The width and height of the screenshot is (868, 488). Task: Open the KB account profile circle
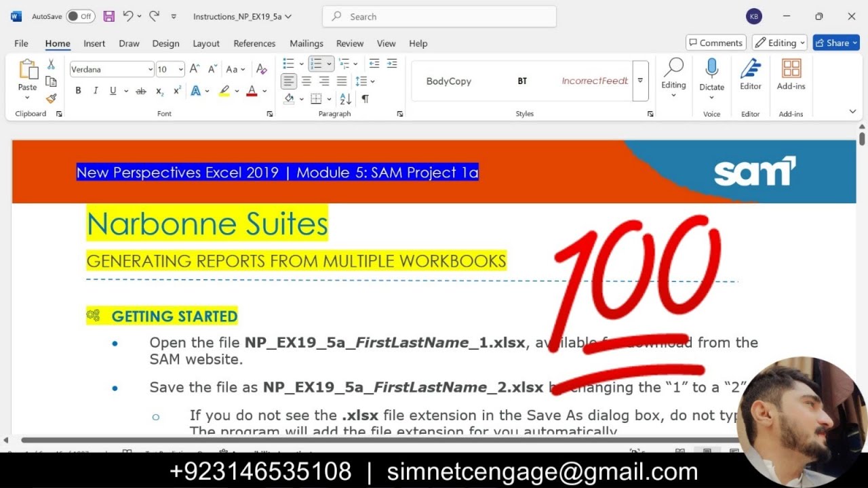(x=753, y=17)
